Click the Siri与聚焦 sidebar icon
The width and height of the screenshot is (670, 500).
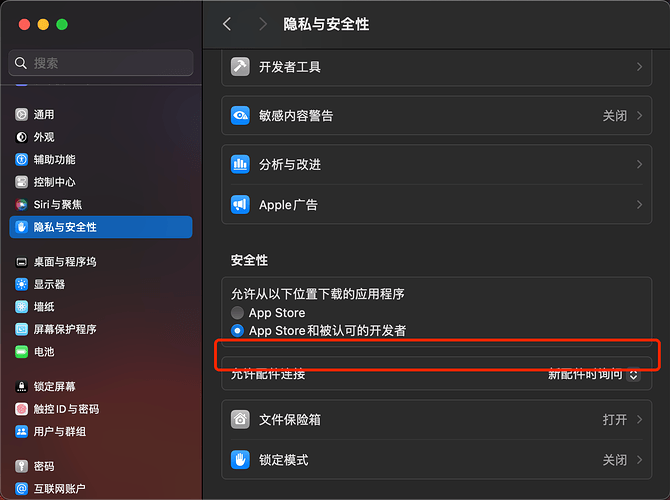click(22, 204)
